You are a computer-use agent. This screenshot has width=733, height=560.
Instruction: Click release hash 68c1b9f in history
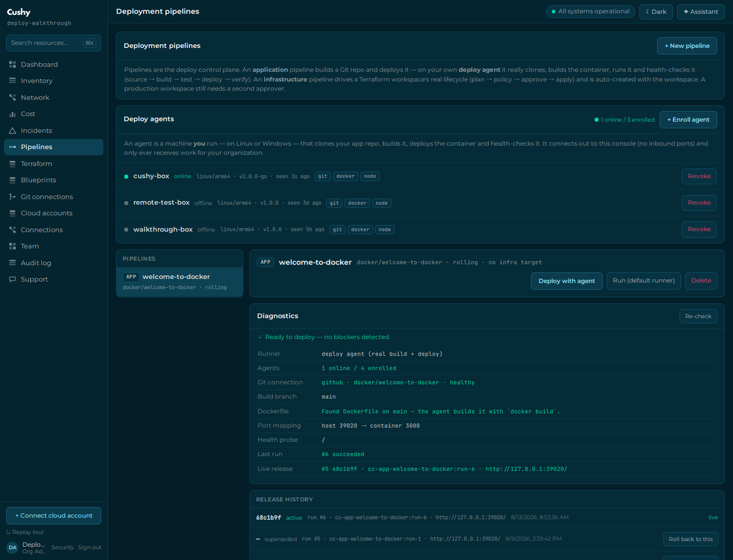(x=269, y=518)
